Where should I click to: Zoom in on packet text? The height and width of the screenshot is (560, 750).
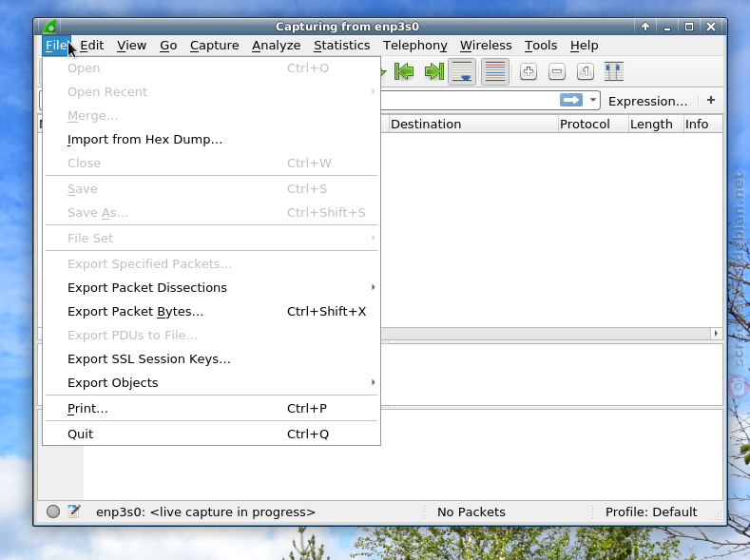pyautogui.click(x=529, y=71)
